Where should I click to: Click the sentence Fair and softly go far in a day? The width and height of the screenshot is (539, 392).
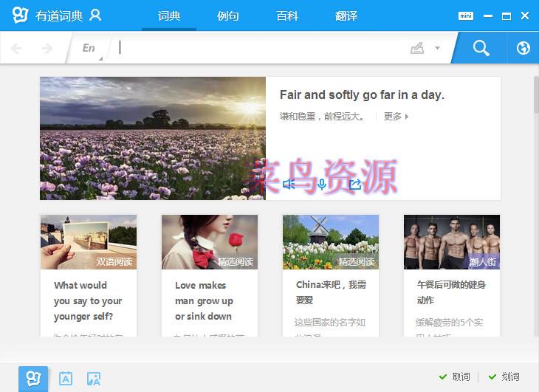tap(362, 94)
